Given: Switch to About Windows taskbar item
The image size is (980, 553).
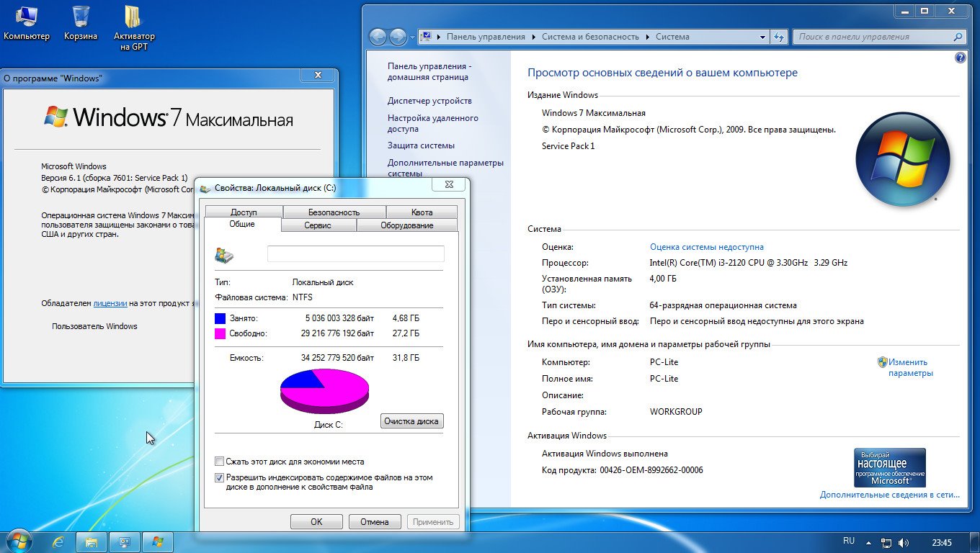Looking at the screenshot, I should (x=158, y=541).
